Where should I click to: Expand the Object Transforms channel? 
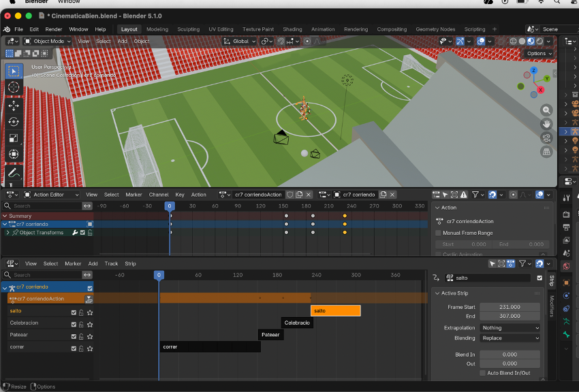coord(7,233)
